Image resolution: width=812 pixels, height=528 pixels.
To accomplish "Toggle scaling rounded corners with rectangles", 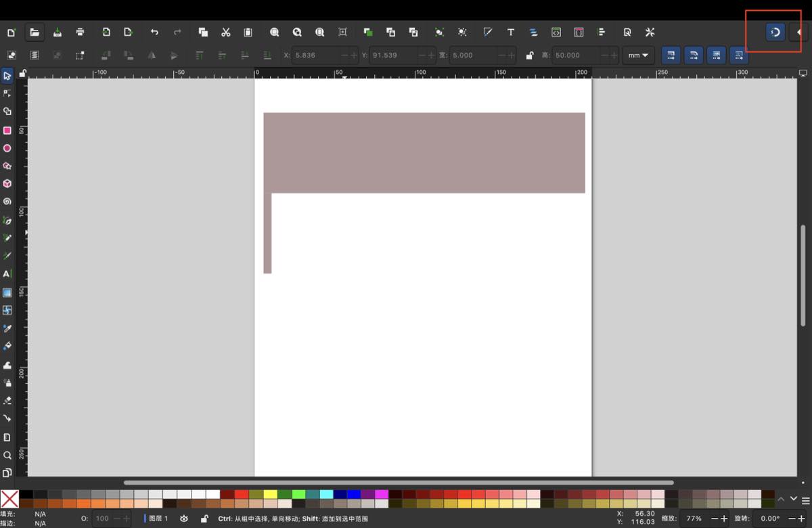I will point(694,56).
